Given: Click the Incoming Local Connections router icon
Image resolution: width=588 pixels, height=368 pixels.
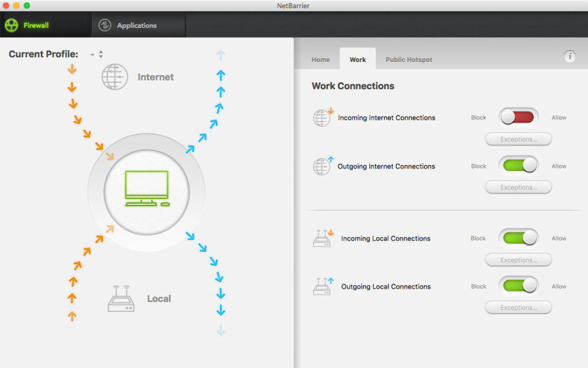Looking at the screenshot, I should pyautogui.click(x=322, y=238).
